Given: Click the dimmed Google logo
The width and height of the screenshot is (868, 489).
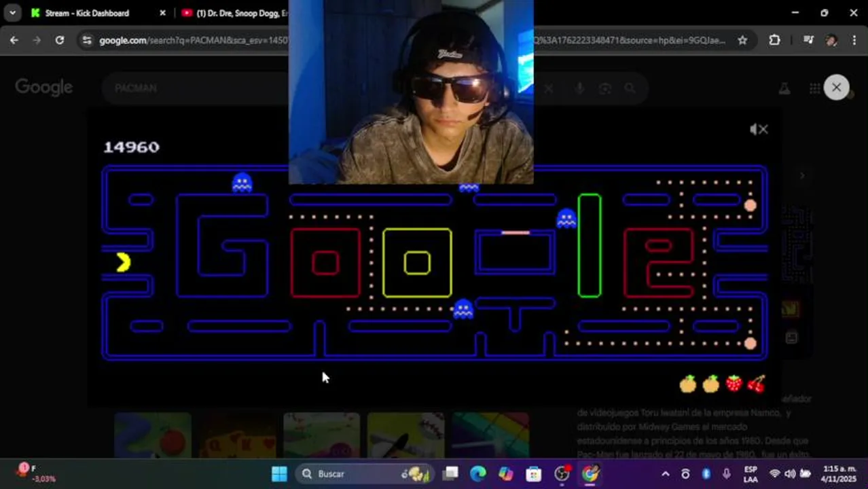Looking at the screenshot, I should tap(44, 88).
